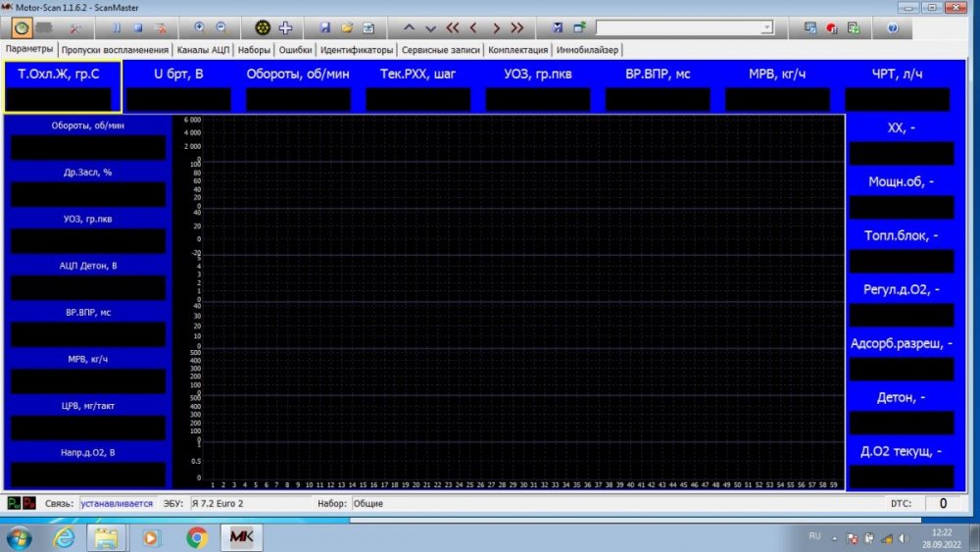The height and width of the screenshot is (552, 980).
Task: Open the Иммобилайзер tab
Action: coord(587,50)
